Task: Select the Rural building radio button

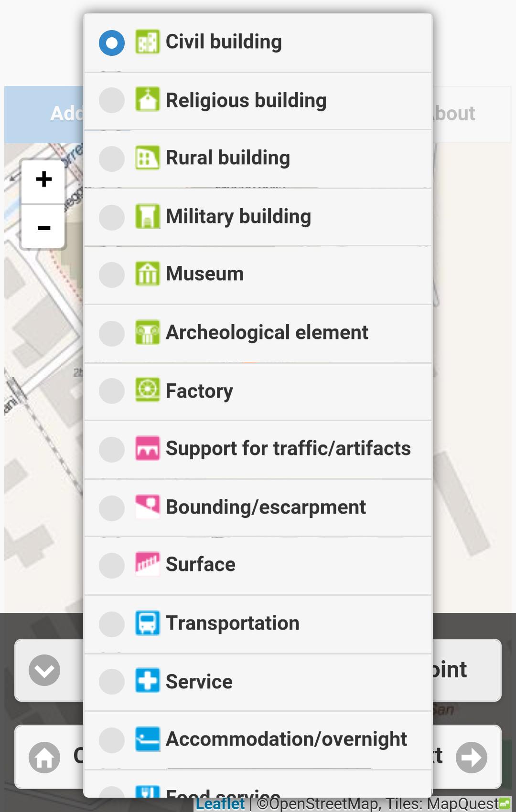Action: 112,158
